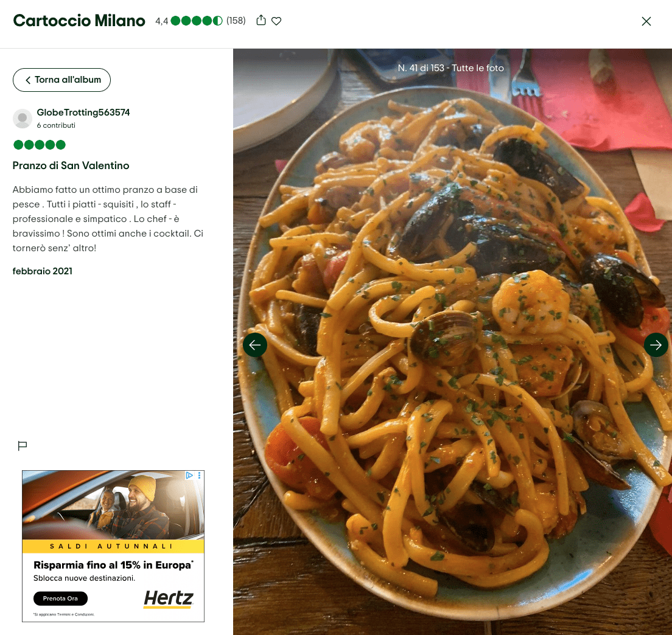The width and height of the screenshot is (672, 635).
Task: Report review using the flag icon
Action: 23,446
